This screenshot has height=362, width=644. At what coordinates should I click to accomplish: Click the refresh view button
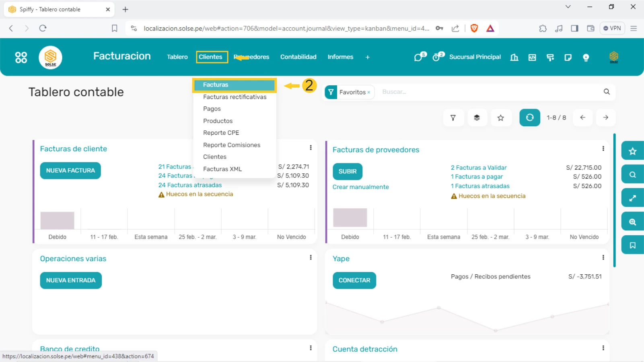(529, 117)
